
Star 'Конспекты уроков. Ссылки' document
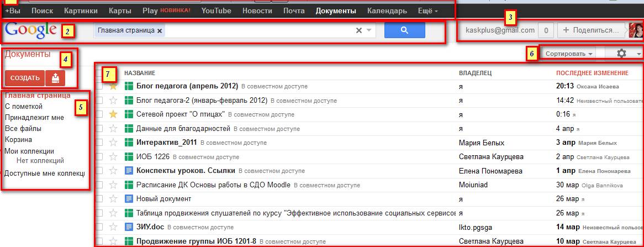(x=113, y=171)
